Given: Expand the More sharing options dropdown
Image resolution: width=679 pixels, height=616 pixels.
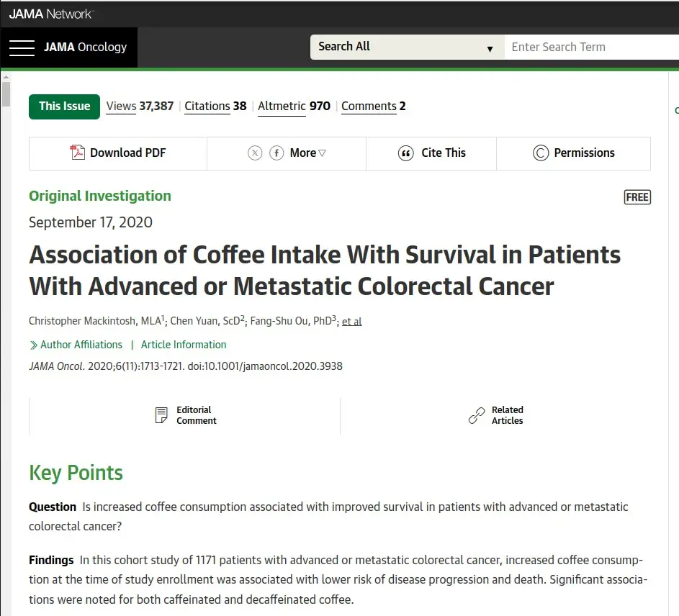Looking at the screenshot, I should [308, 153].
